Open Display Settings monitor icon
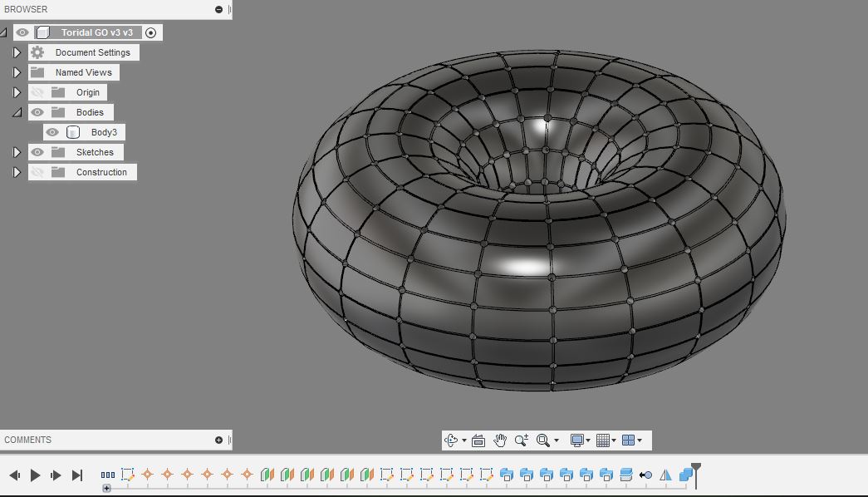The height and width of the screenshot is (497, 868). (576, 440)
